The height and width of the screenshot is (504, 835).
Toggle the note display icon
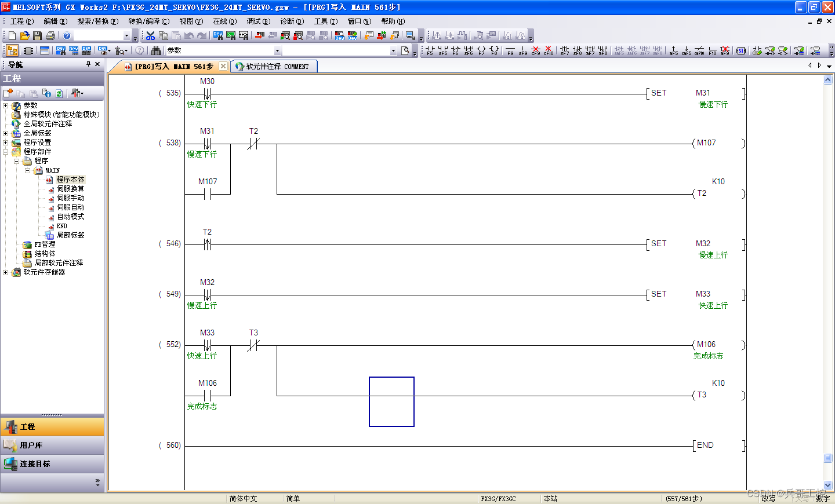coord(783,50)
